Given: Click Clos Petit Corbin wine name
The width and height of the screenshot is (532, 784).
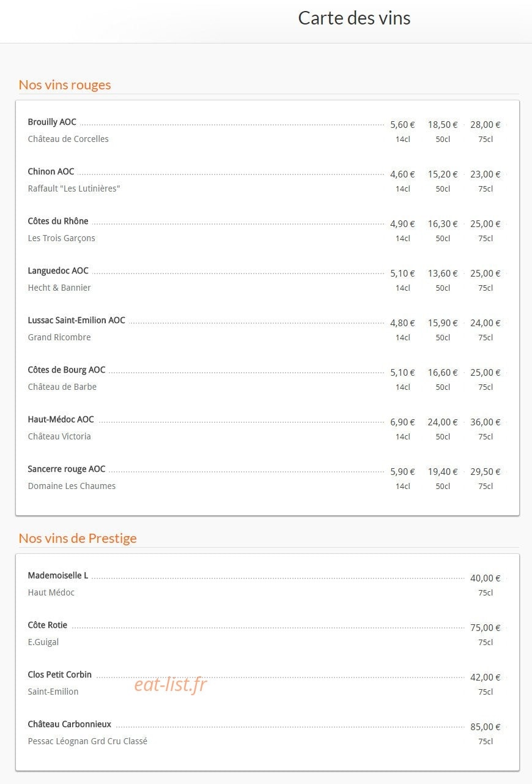Looking at the screenshot, I should pyautogui.click(x=60, y=675).
